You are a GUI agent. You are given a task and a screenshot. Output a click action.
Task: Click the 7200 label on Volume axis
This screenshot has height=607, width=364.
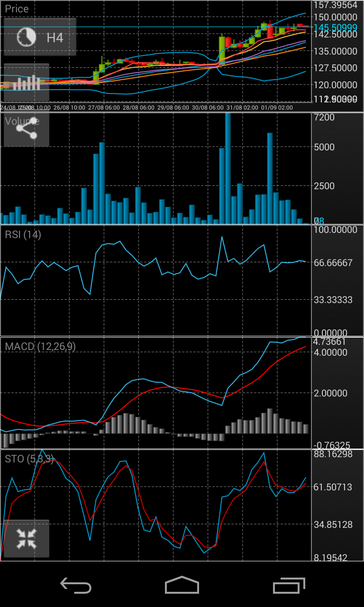pyautogui.click(x=324, y=117)
